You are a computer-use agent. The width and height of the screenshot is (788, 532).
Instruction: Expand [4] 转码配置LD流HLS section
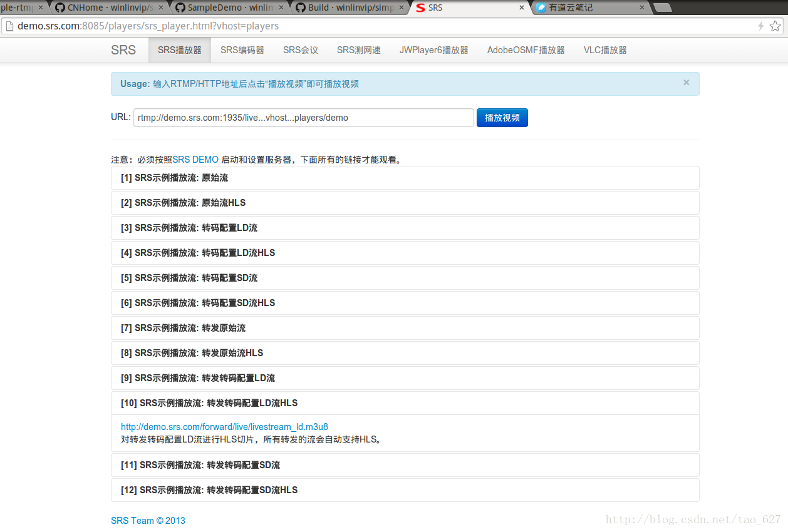coord(405,253)
